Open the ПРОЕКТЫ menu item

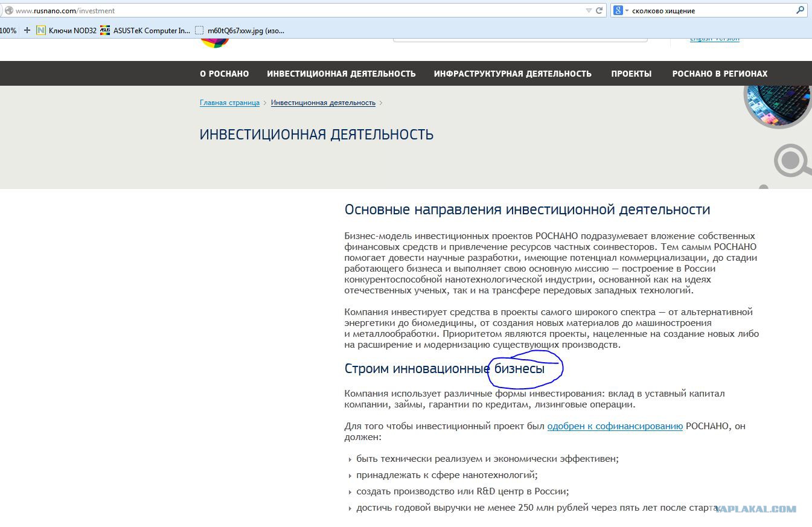click(631, 74)
